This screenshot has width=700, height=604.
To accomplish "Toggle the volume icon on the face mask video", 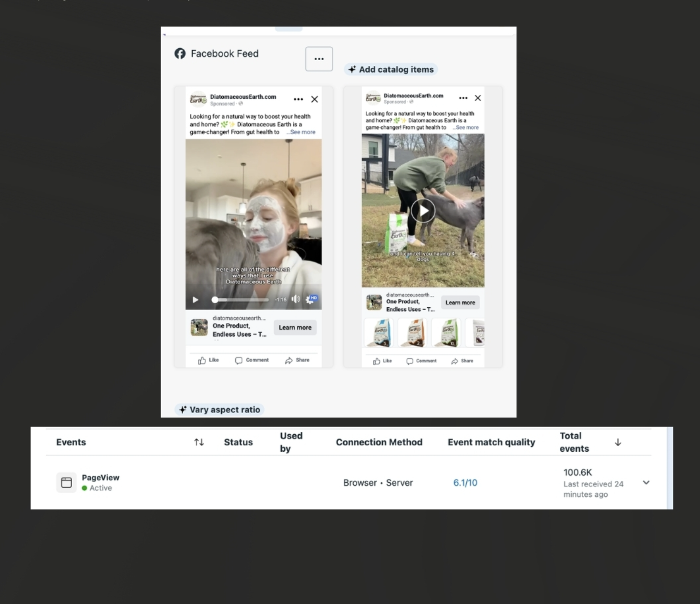I will [296, 299].
